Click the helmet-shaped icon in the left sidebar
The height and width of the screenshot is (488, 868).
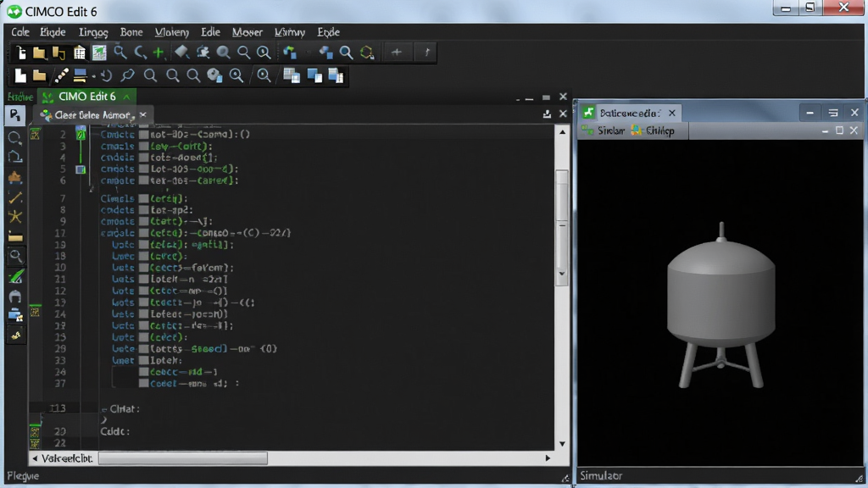coord(15,296)
